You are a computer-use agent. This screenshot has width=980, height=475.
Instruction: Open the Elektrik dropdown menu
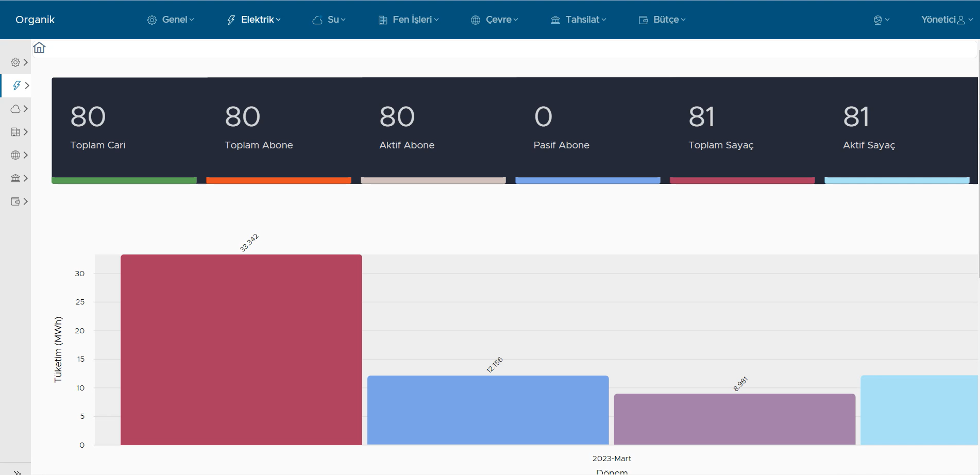254,20
